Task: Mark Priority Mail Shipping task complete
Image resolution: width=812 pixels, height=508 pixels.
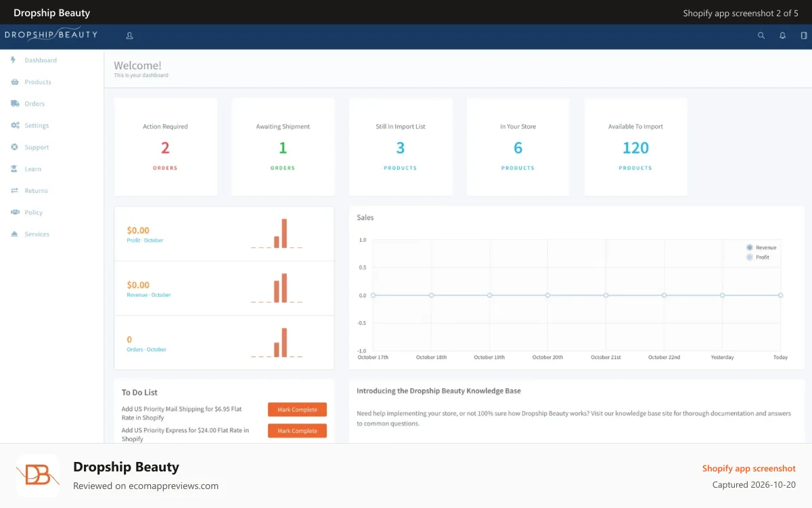Action: coord(297,409)
